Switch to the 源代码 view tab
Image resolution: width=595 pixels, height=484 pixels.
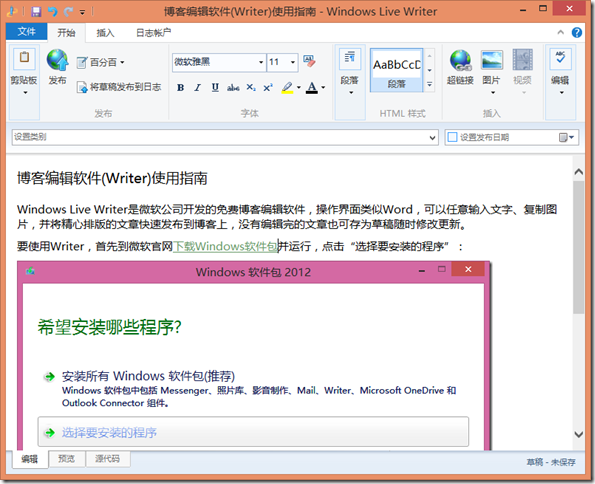click(x=108, y=459)
